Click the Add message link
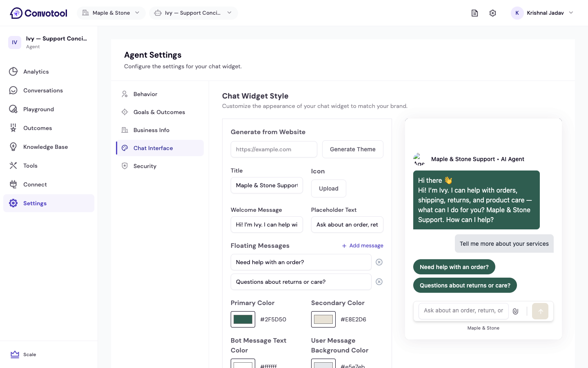Screen dimensions: 588x368 coord(363,246)
